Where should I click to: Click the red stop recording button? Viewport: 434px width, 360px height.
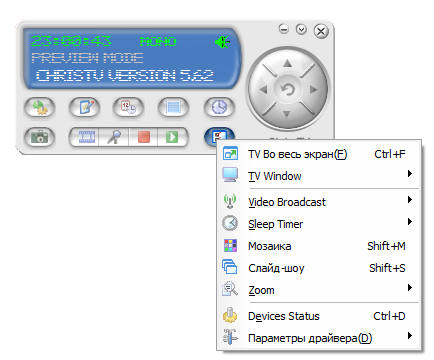[x=143, y=137]
